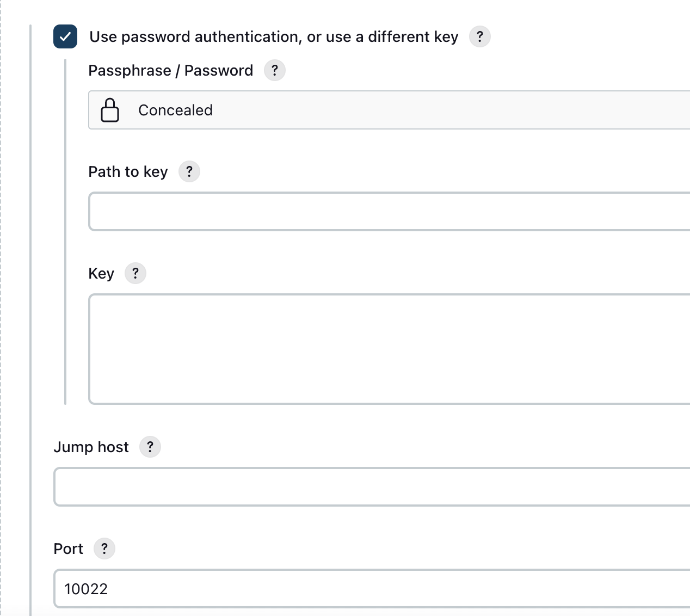
Task: Click the 'Passphrase / Password' label
Action: [170, 70]
